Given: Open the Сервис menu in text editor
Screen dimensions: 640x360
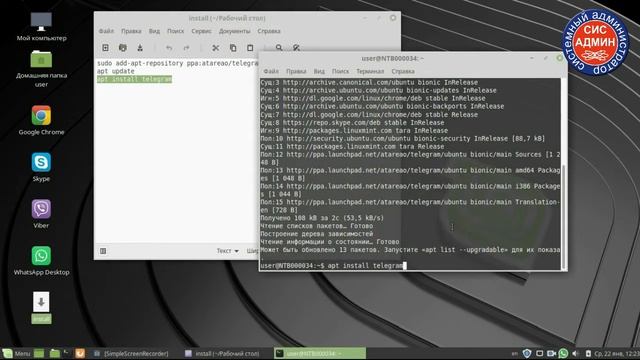Looking at the screenshot, I should pyautogui.click(x=201, y=31).
